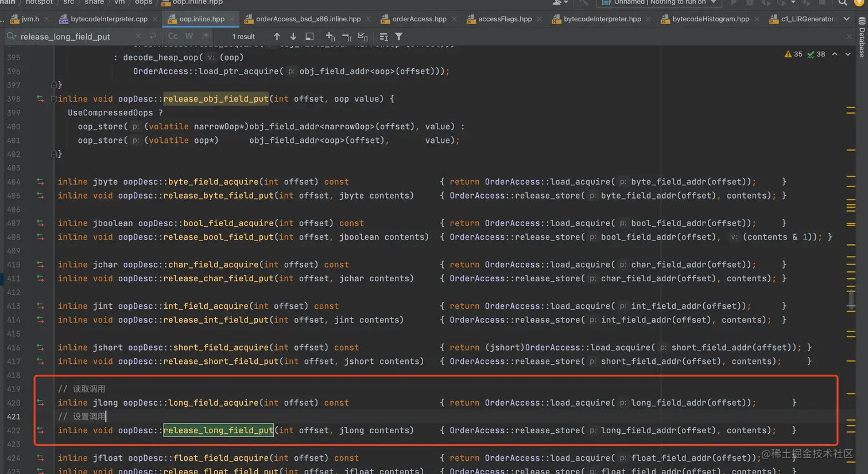Toggle Words (W) search option
868x474 pixels.
pyautogui.click(x=189, y=36)
